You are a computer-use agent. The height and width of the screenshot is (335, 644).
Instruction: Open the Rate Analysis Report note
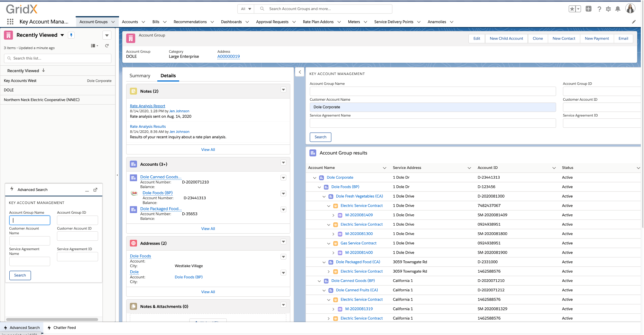tap(147, 106)
